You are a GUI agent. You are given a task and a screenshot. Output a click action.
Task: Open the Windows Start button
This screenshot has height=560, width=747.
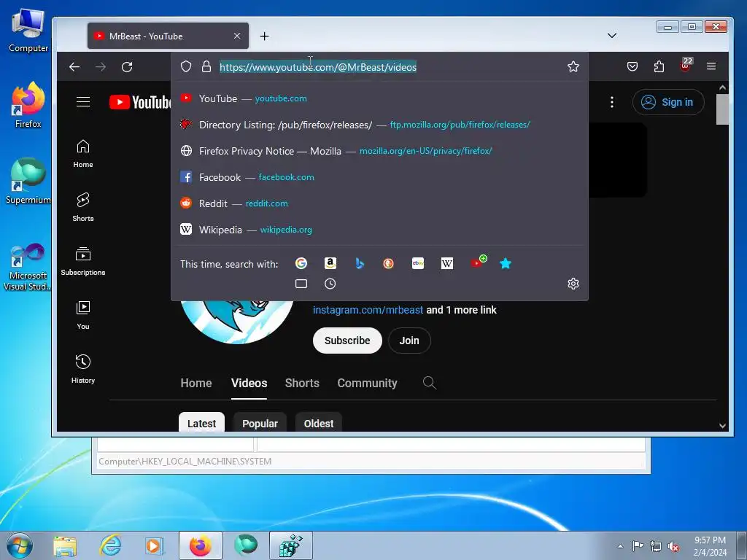(20, 545)
